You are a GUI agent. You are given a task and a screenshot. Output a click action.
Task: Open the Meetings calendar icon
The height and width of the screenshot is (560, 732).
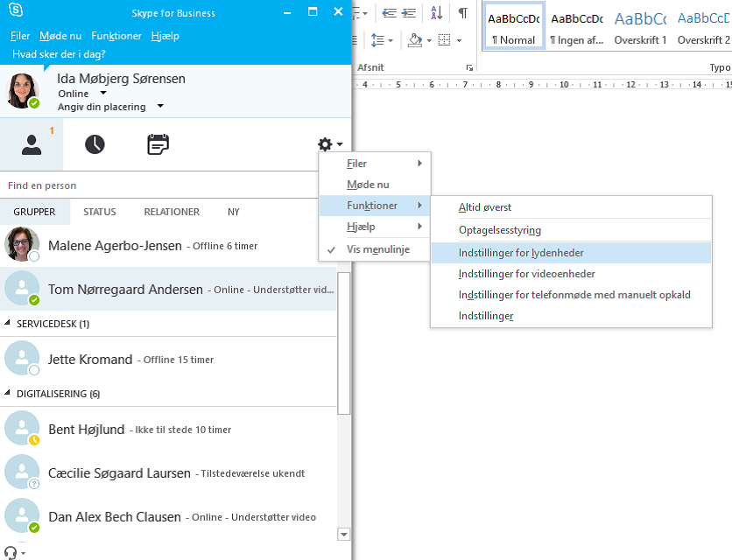pyautogui.click(x=158, y=144)
